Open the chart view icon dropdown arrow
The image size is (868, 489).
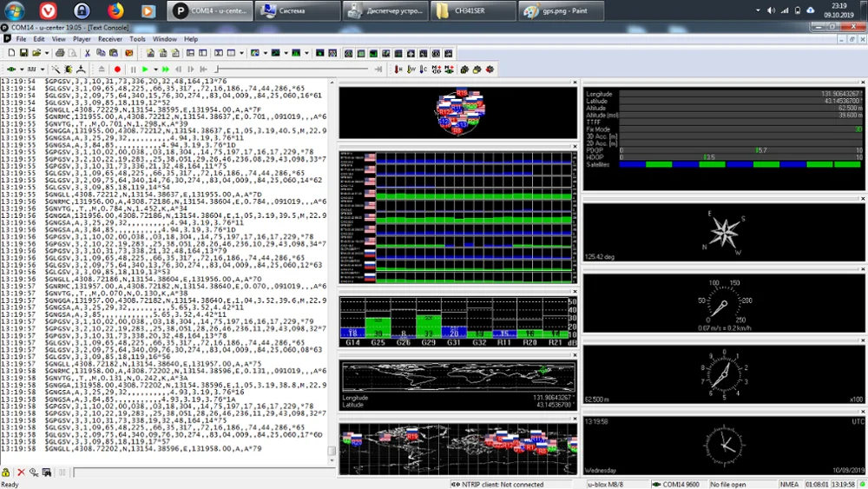286,53
